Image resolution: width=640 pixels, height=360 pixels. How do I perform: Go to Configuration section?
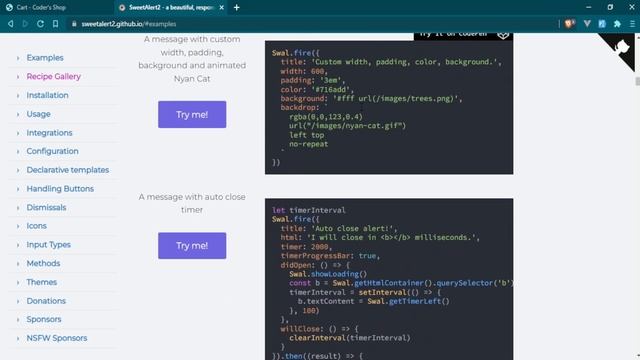[x=52, y=151]
